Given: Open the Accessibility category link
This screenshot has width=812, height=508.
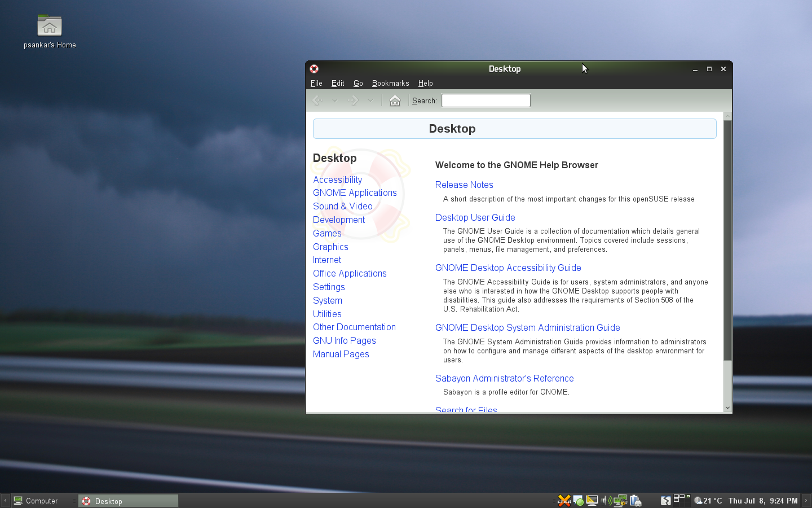Looking at the screenshot, I should click(x=337, y=179).
